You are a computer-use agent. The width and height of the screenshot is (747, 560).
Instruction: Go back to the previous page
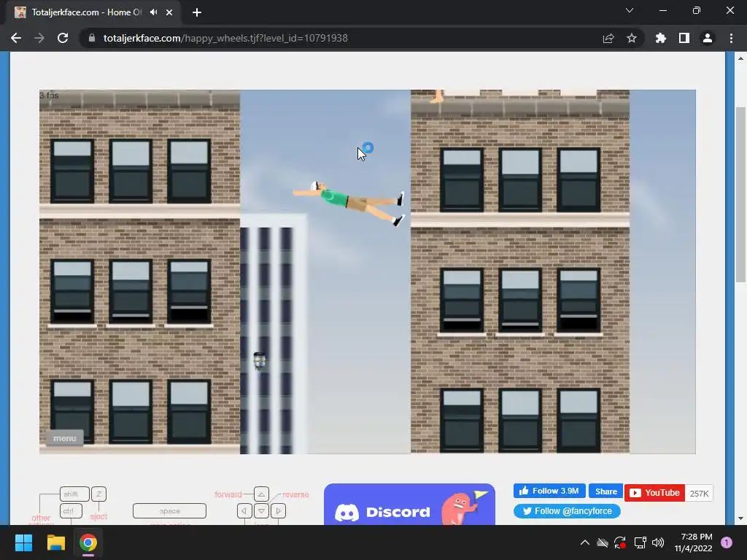point(16,38)
